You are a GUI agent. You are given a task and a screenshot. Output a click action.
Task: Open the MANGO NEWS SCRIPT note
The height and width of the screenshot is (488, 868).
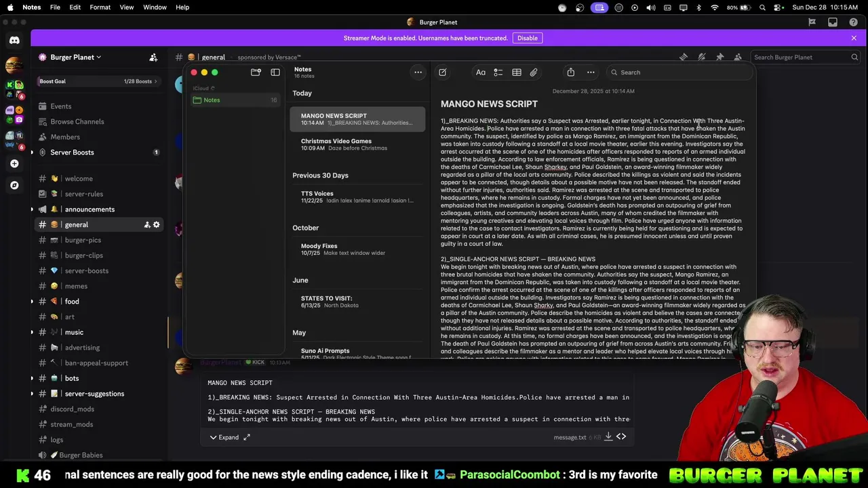pyautogui.click(x=357, y=119)
